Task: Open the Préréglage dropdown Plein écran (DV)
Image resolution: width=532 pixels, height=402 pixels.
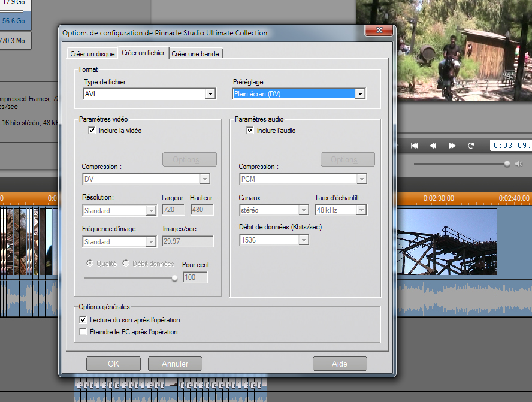Action: tap(299, 94)
